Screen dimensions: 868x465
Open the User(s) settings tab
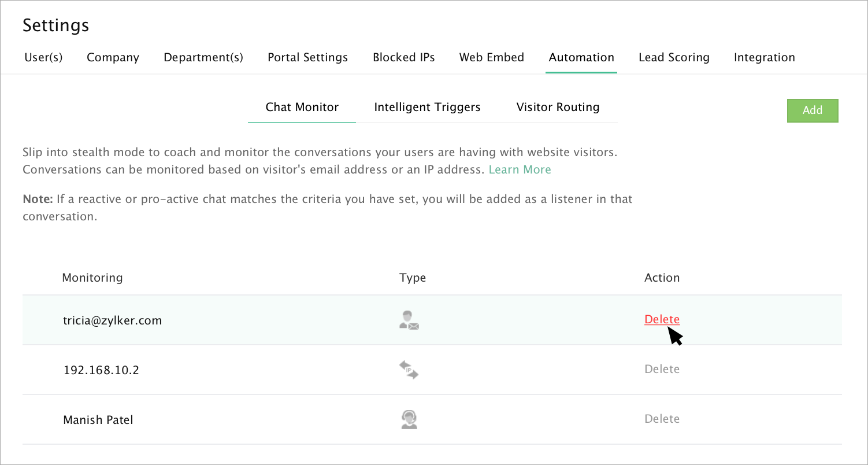tap(44, 57)
